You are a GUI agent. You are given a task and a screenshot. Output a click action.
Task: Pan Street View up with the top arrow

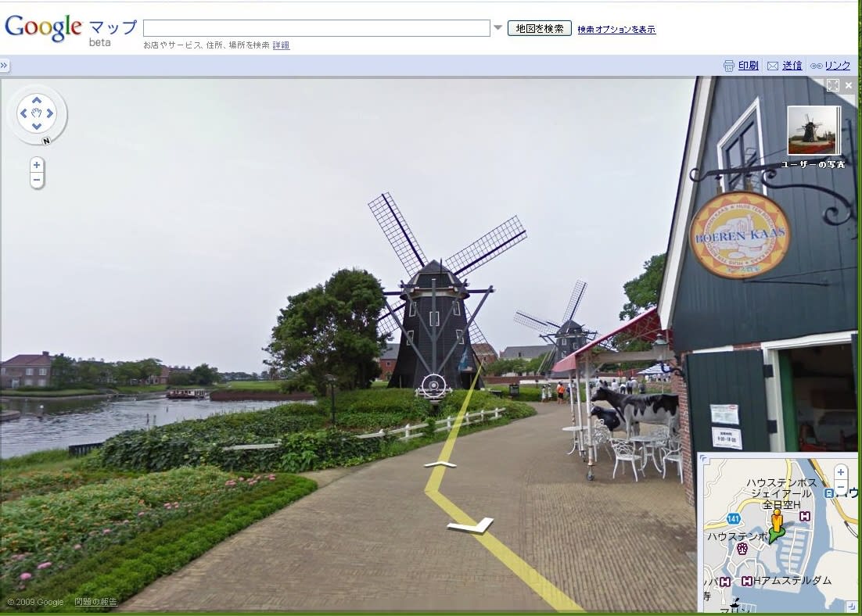37,100
